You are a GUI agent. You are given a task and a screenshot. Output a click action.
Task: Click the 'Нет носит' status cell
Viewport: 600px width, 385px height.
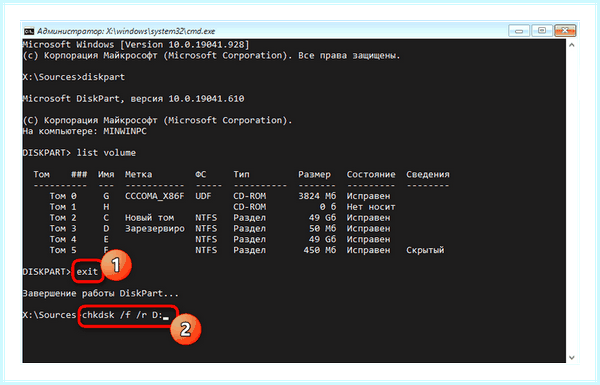(x=371, y=207)
